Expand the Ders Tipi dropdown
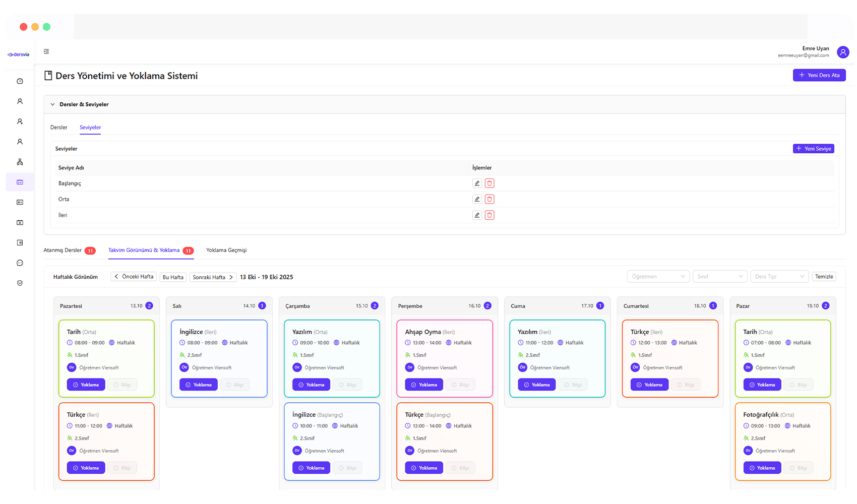Screen dimensions: 857x504 click(x=779, y=277)
